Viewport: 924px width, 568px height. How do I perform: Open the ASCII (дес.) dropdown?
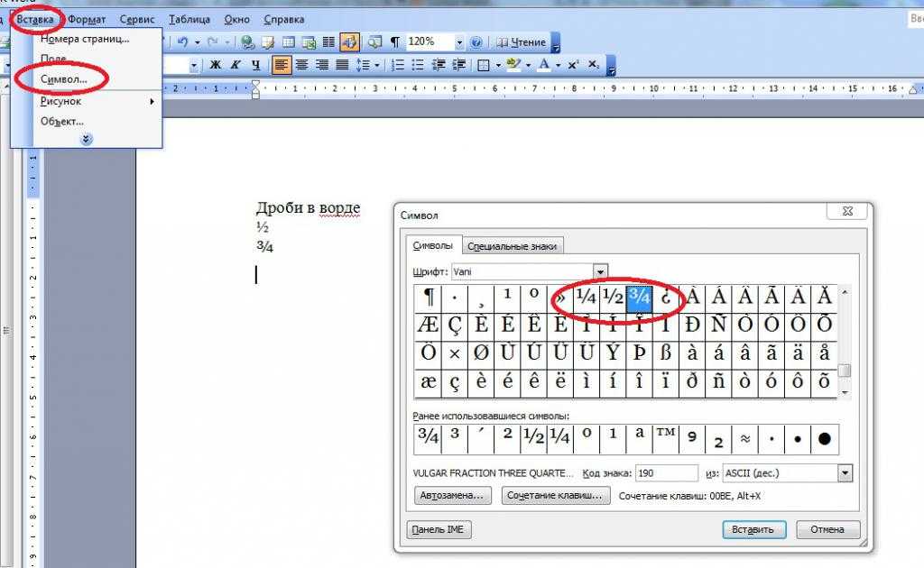845,473
